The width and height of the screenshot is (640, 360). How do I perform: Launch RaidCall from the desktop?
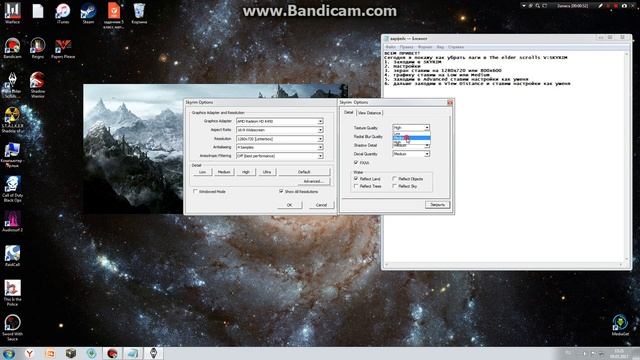tap(12, 256)
